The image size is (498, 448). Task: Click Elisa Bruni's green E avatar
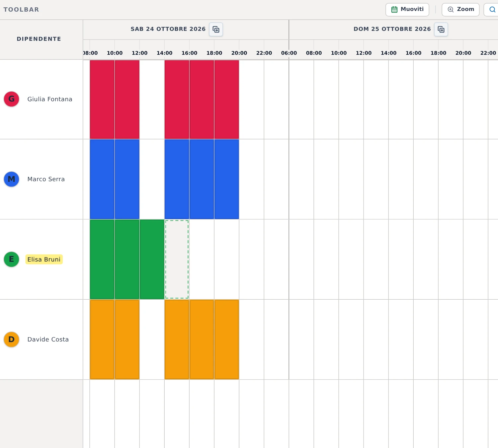(11, 259)
